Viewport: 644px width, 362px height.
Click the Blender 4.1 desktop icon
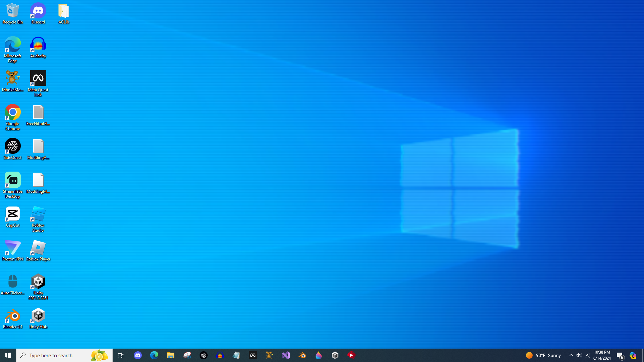(x=13, y=318)
